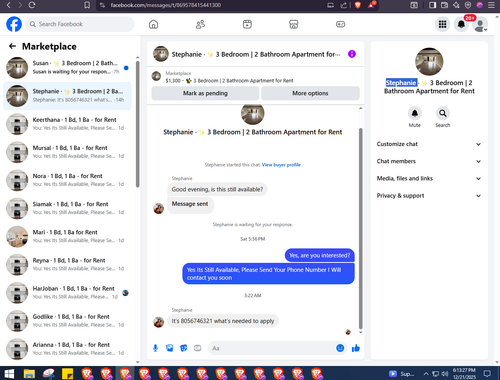Click message "It's 8056746321 what's needed to apply"
500x380 pixels.
click(223, 321)
